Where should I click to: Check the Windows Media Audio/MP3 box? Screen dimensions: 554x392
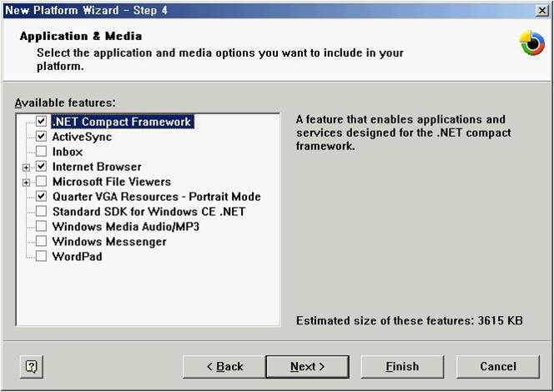42,227
